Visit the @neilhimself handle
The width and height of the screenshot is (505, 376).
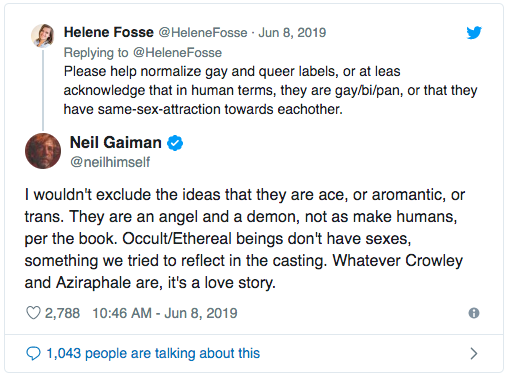click(x=110, y=162)
